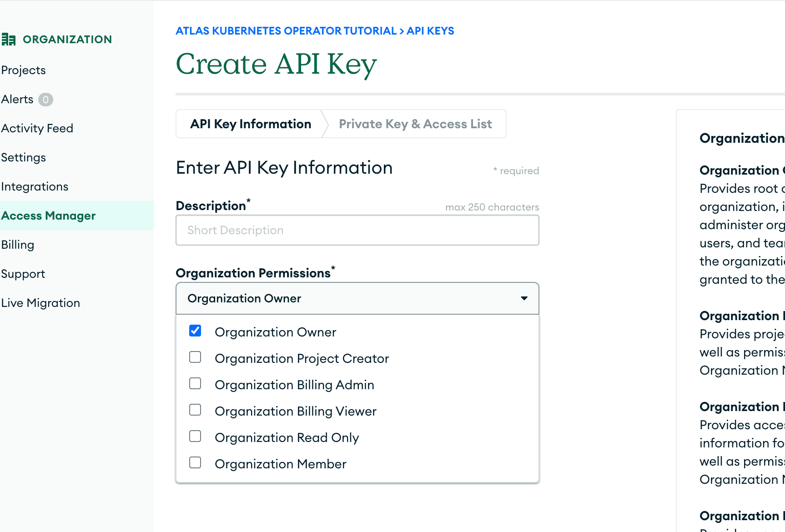785x532 pixels.
Task: Click the API Keys breadcrumb link
Action: [x=430, y=30]
